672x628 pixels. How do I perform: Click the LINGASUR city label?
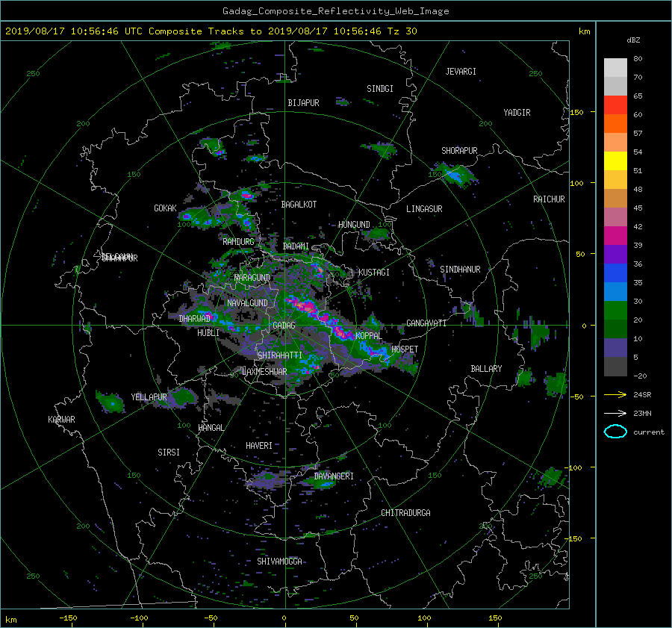pyautogui.click(x=424, y=209)
